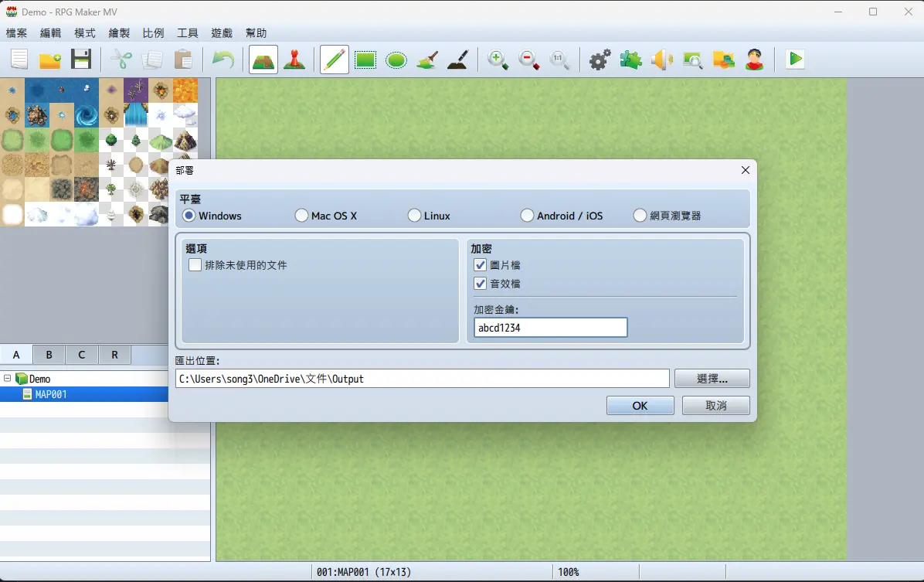The image size is (924, 582).
Task: Switch to Event mode icon
Action: click(x=294, y=60)
